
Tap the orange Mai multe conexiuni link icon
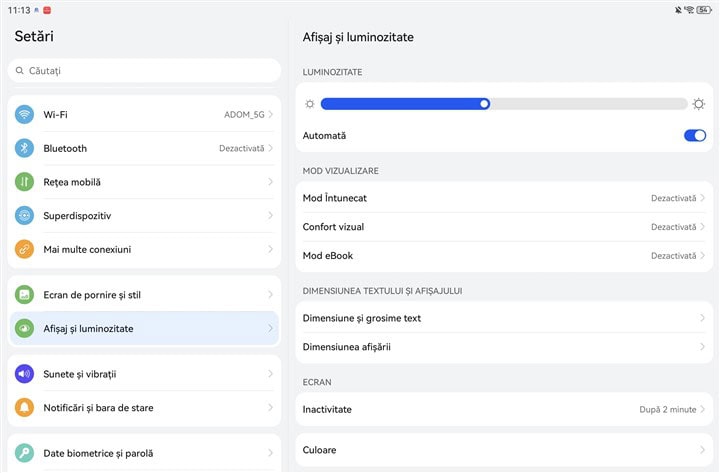[24, 249]
